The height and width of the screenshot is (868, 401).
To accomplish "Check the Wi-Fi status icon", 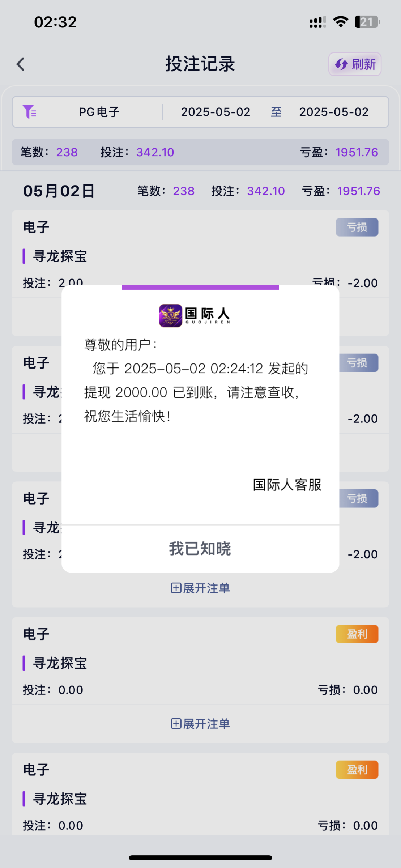I will pyautogui.click(x=340, y=22).
